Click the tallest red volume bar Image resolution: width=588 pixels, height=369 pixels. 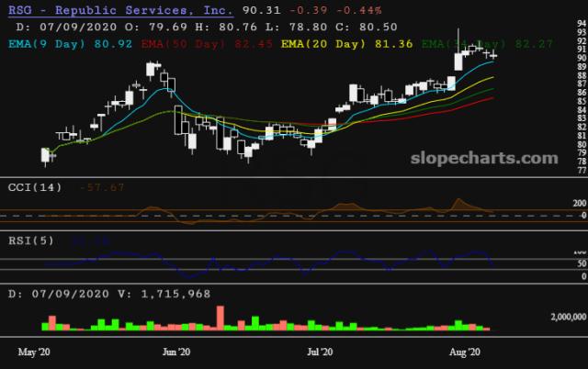click(220, 318)
